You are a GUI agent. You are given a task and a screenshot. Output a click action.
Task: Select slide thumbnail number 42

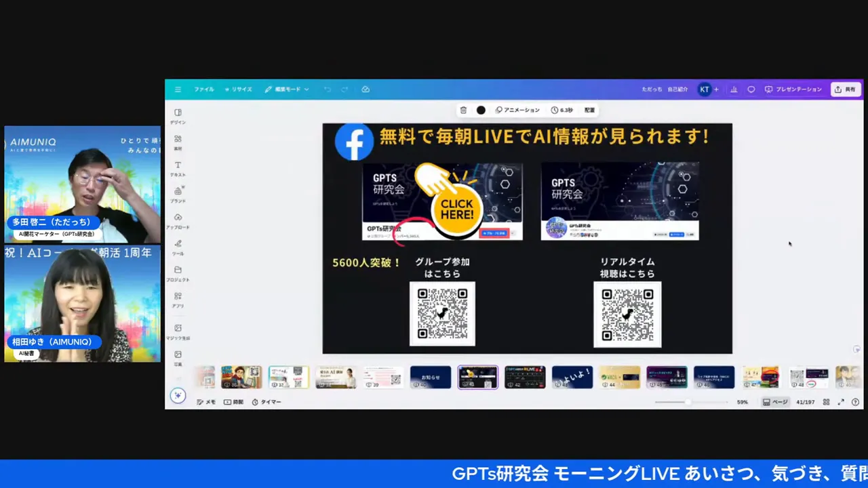point(525,378)
